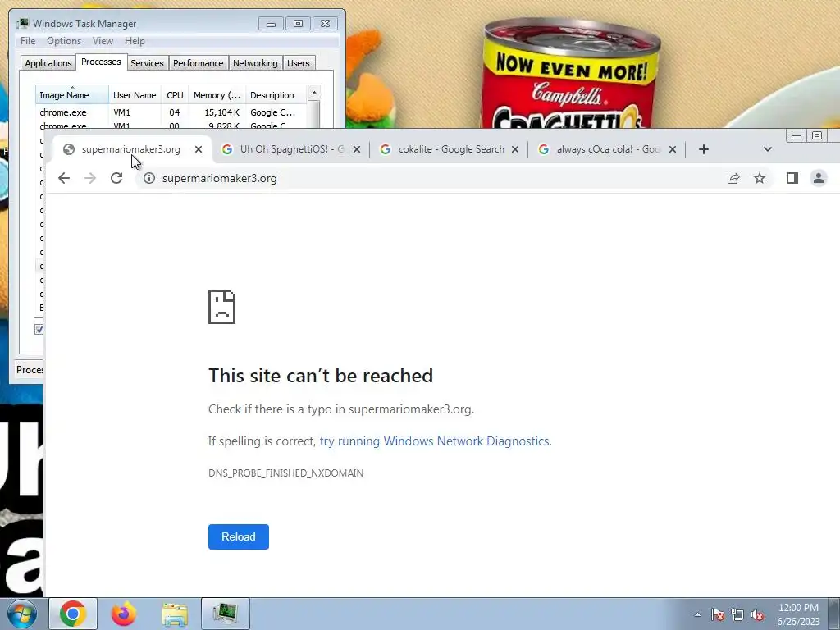Click muted speaker volume icon in tray
Viewport: 840px width, 630px height.
point(757,614)
